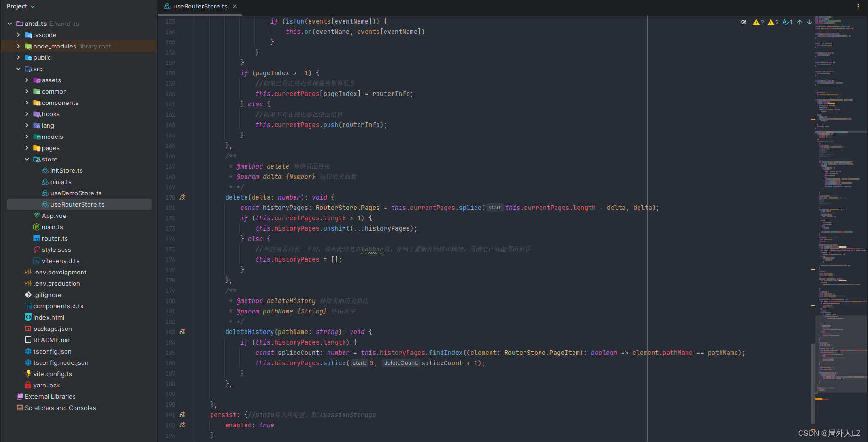The image size is (868, 442).
Task: Place cursor on deleteHistory method name
Action: tap(249, 332)
